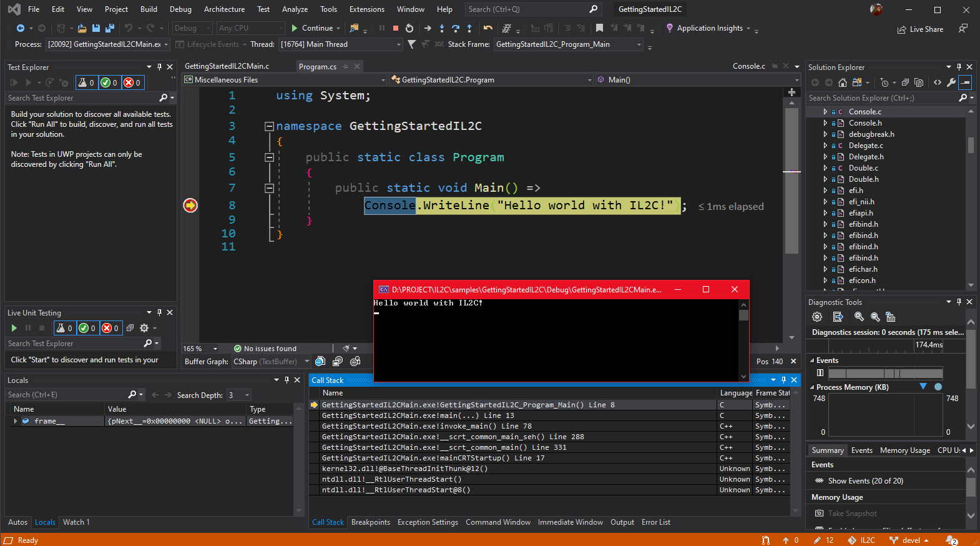Expand Console.c in Solution Explorer
The image size is (980, 546).
point(825,112)
